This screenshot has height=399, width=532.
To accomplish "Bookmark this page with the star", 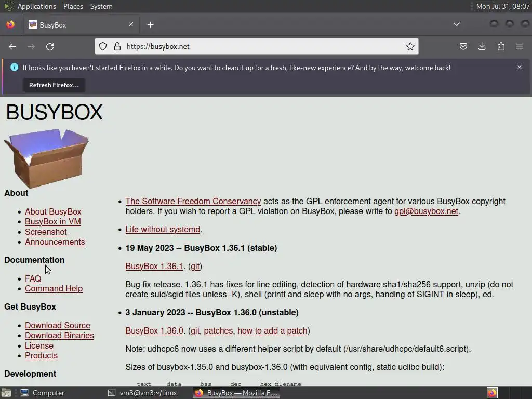I will click(410, 46).
